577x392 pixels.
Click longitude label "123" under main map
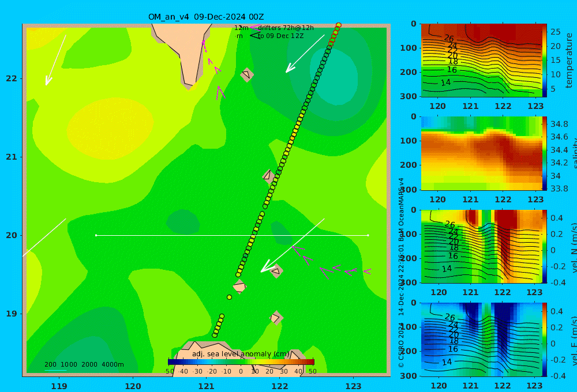pos(354,386)
